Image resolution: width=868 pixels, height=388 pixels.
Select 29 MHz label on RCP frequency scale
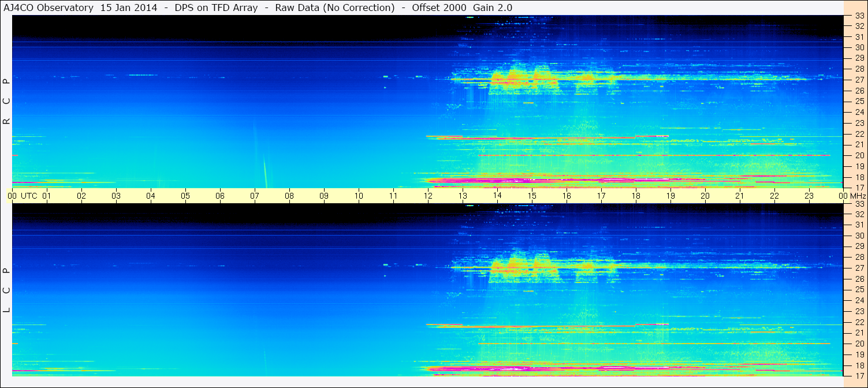coord(859,58)
